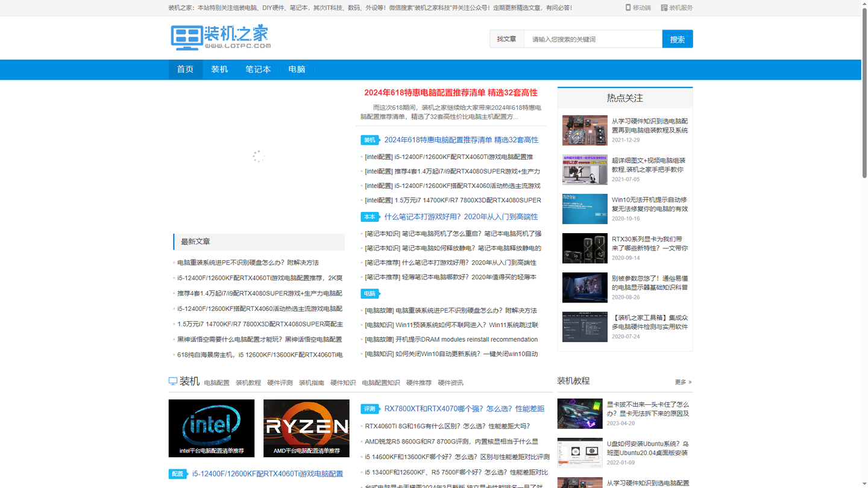Open the 笔记本 navigation menu item

pos(258,69)
